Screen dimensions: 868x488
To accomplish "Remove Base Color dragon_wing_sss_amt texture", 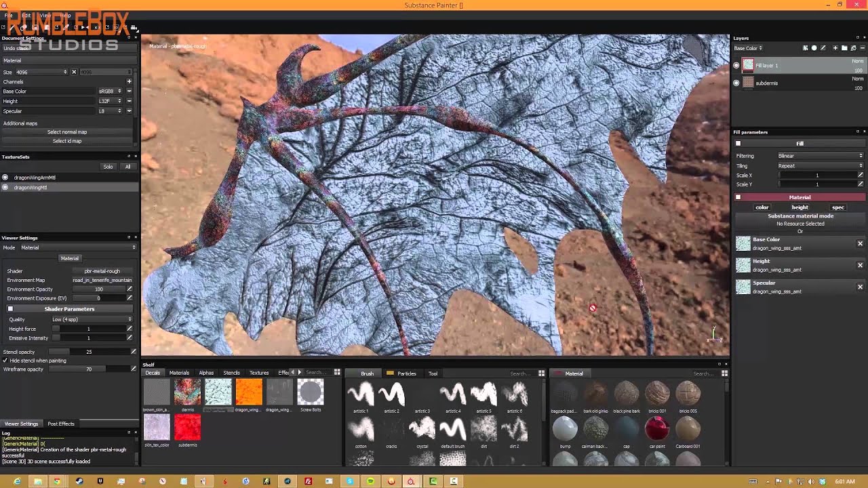I will [x=860, y=244].
